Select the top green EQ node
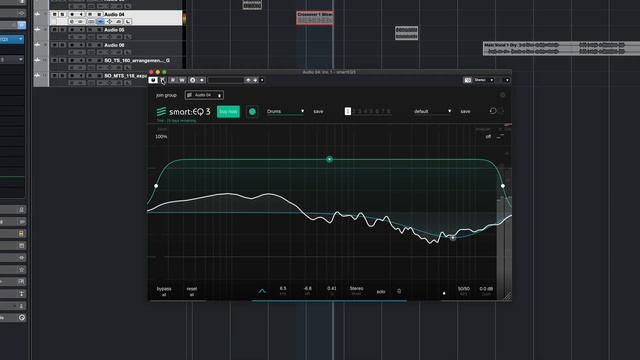 329,159
